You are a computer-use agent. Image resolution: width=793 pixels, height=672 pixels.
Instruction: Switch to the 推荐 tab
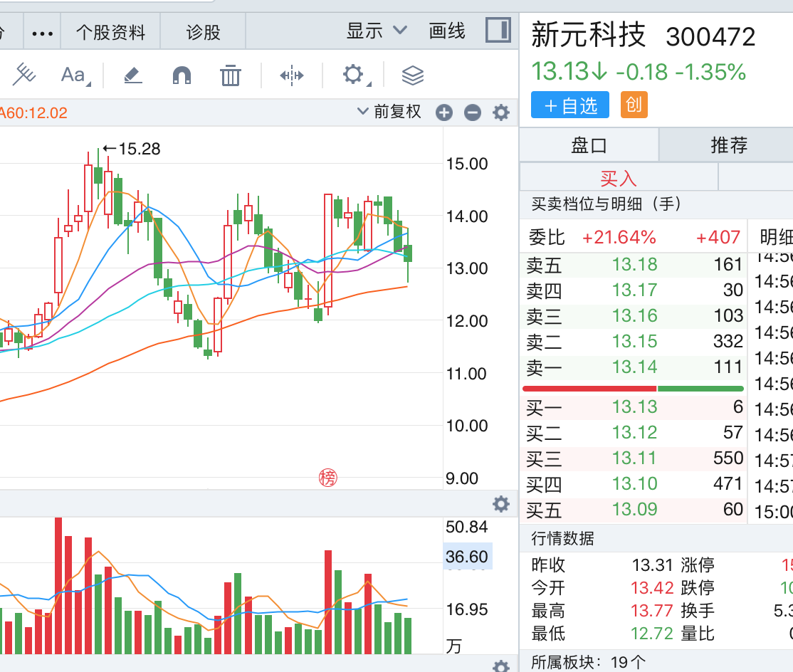pos(728,145)
